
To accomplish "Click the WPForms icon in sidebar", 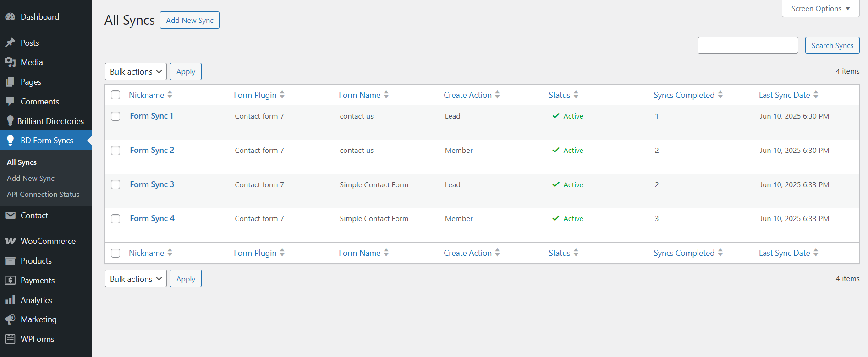I will pyautogui.click(x=10, y=339).
